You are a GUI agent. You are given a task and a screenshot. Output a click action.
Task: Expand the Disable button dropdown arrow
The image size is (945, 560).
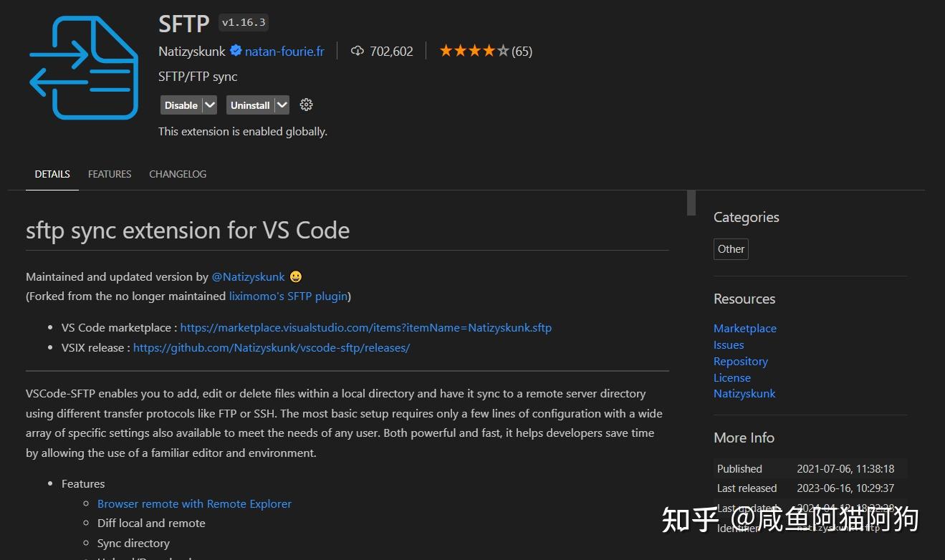click(210, 105)
